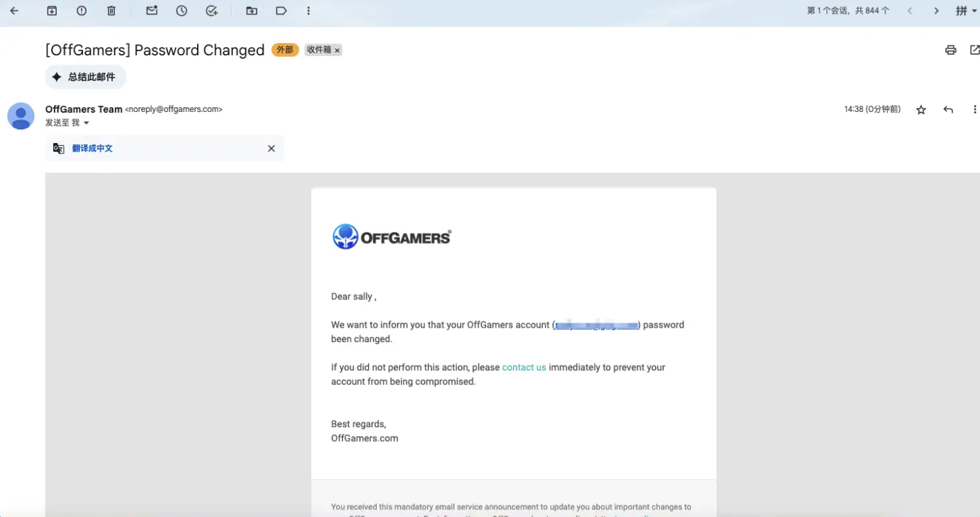Open the contact us link
980x517 pixels.
point(524,368)
